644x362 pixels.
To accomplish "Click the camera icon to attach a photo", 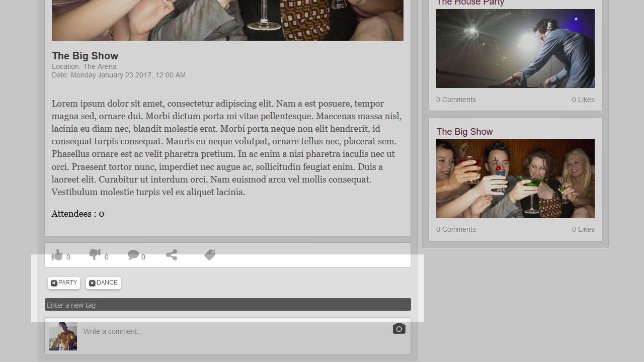I will click(x=399, y=328).
